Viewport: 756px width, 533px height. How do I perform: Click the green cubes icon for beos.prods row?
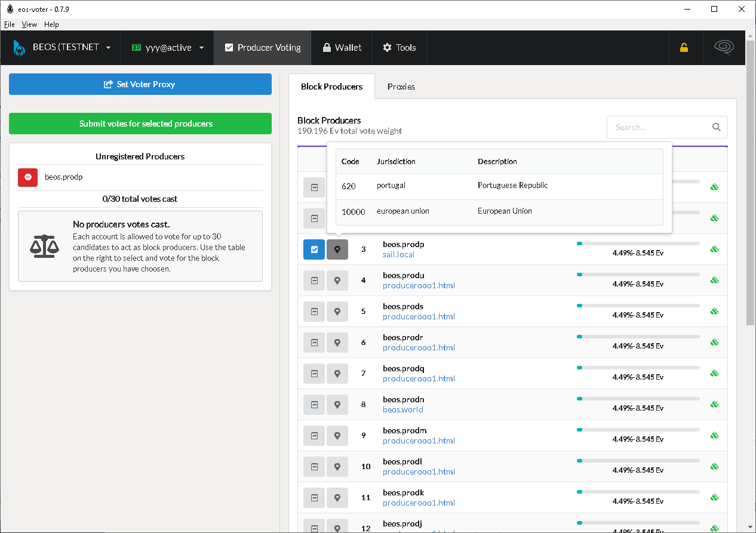pyautogui.click(x=714, y=312)
